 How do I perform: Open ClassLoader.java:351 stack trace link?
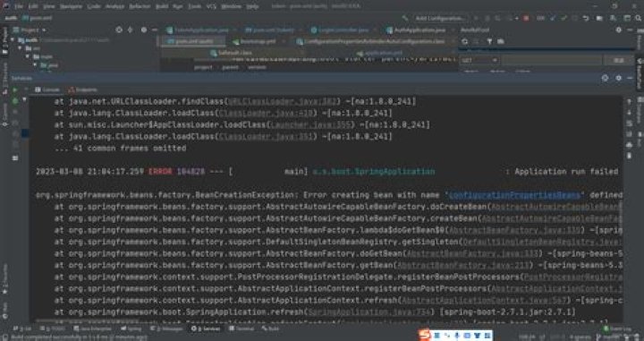(x=267, y=136)
